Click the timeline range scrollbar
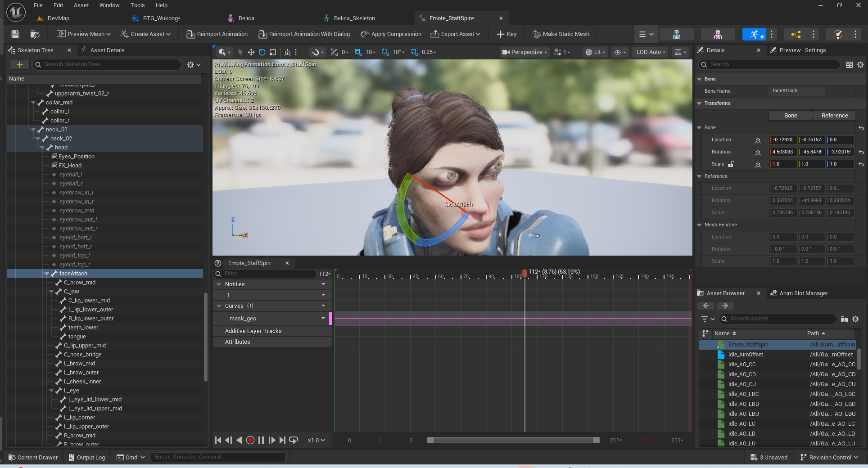This screenshot has height=468, width=868. [513, 440]
